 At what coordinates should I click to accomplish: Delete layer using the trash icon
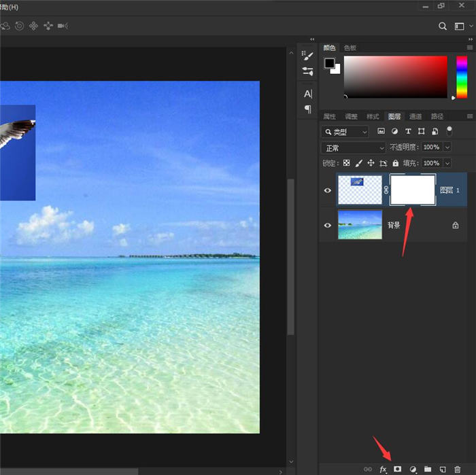(x=457, y=469)
